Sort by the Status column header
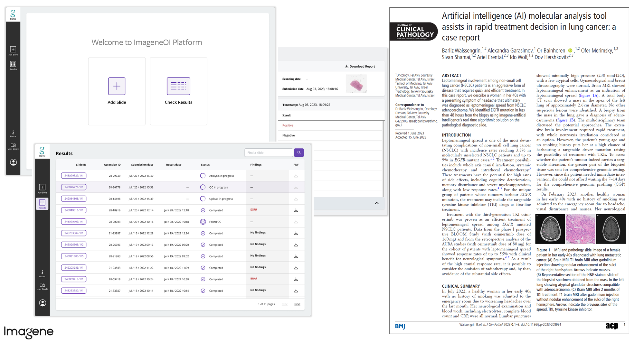Viewport: 644px width, 342px height. (205, 165)
